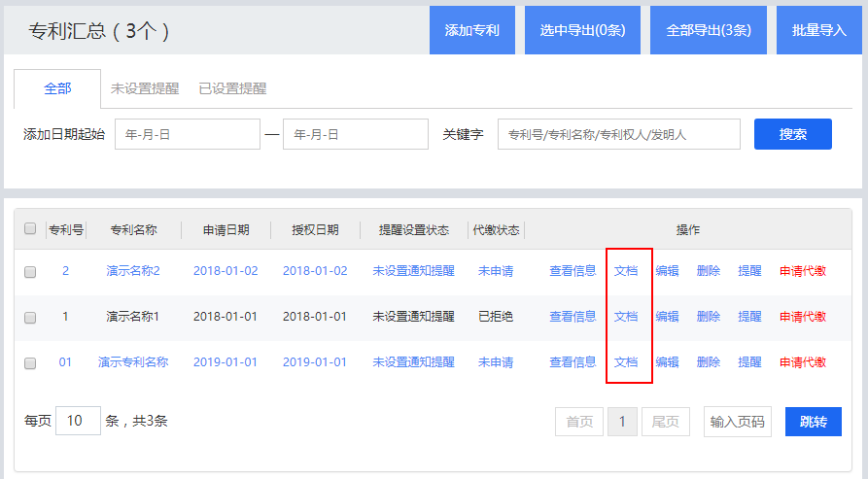Click patent name 演示名称1
868x479 pixels.
133,317
